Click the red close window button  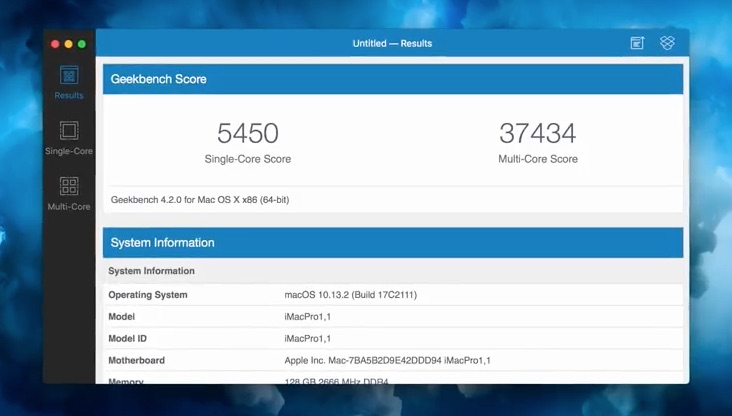coord(55,44)
